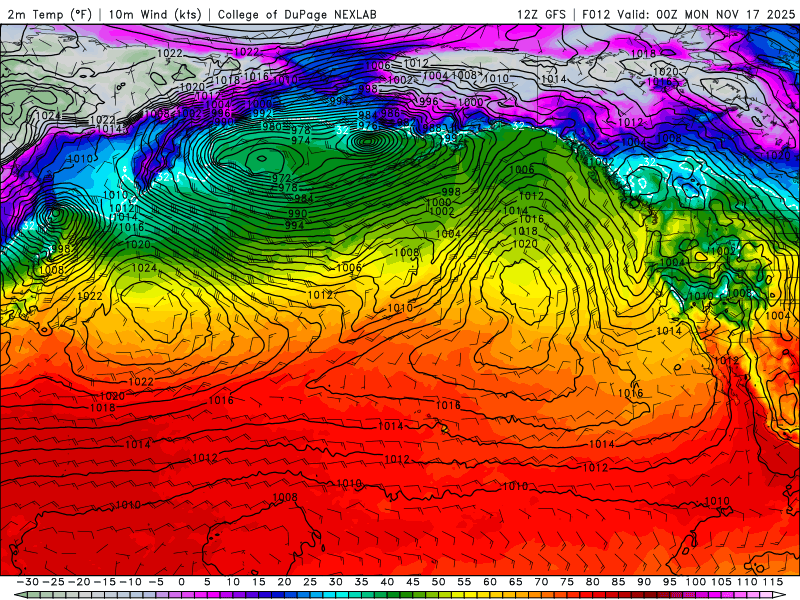
Task: Click the 976 pressure contour label
Action: [367, 126]
